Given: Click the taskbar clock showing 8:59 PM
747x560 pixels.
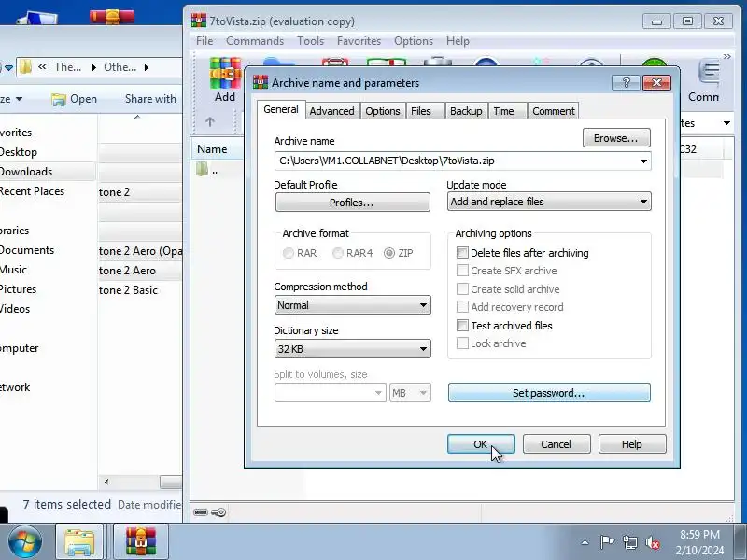Looking at the screenshot, I should coord(699,542).
